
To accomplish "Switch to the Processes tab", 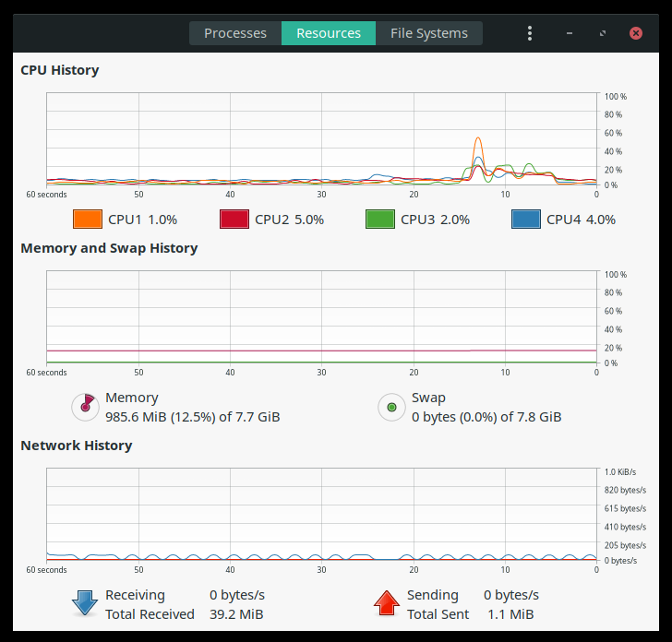I will [x=235, y=33].
